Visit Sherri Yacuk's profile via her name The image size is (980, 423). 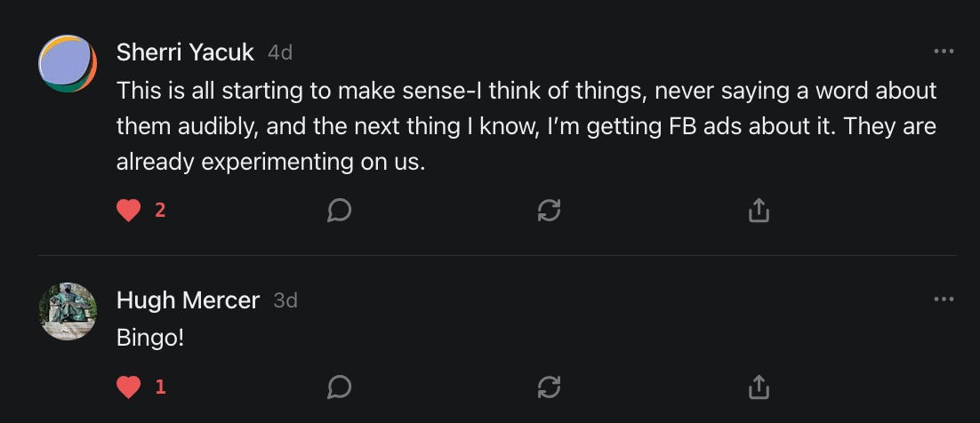coord(185,52)
